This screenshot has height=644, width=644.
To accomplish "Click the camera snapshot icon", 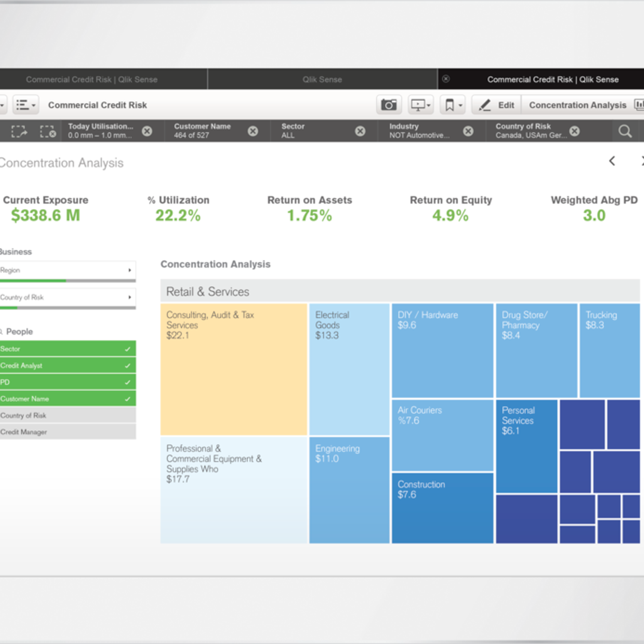I will [388, 105].
